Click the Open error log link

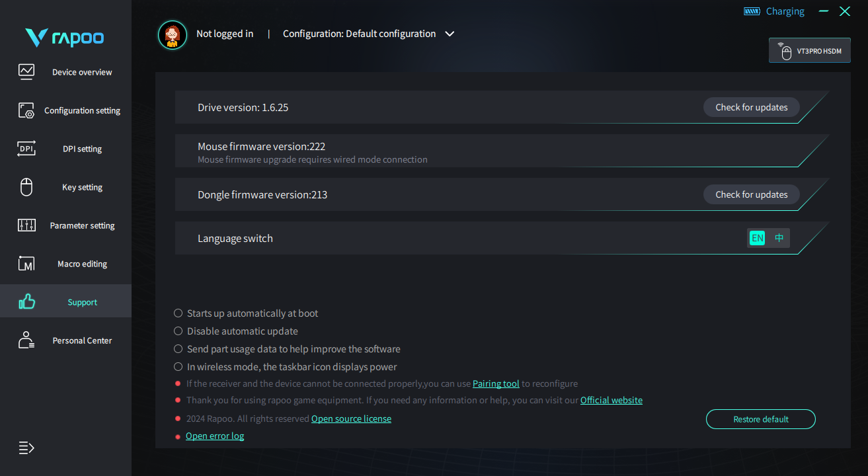coord(215,436)
